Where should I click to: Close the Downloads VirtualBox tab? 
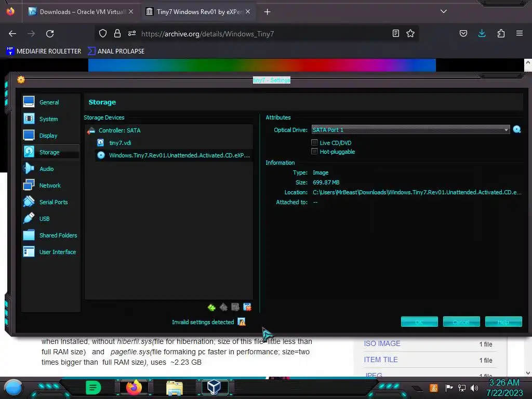pos(131,11)
